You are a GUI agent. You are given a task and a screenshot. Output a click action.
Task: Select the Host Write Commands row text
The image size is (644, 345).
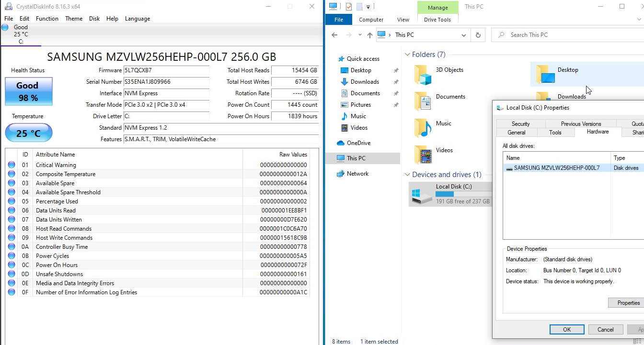tap(64, 238)
